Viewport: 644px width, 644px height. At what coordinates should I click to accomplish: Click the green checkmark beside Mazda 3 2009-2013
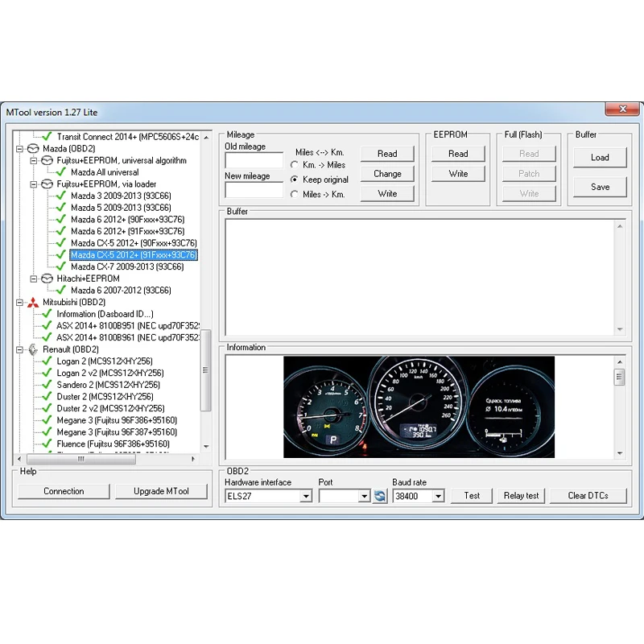click(61, 196)
